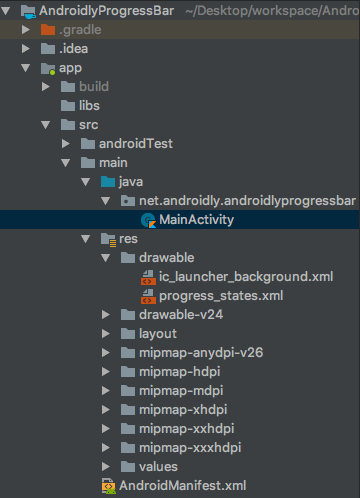Screen dimensions: 360x498
Task: Click the layout folder icon
Action: 128,334
